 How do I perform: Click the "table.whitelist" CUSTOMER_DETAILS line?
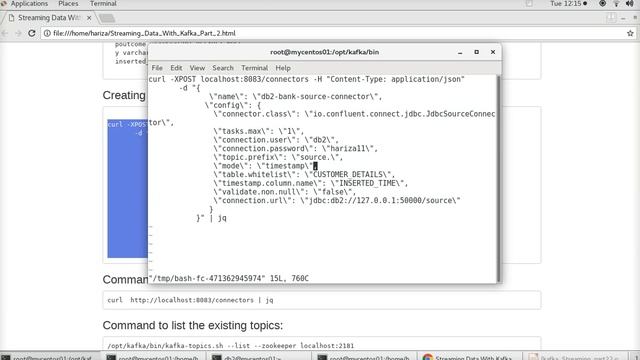pos(304,175)
